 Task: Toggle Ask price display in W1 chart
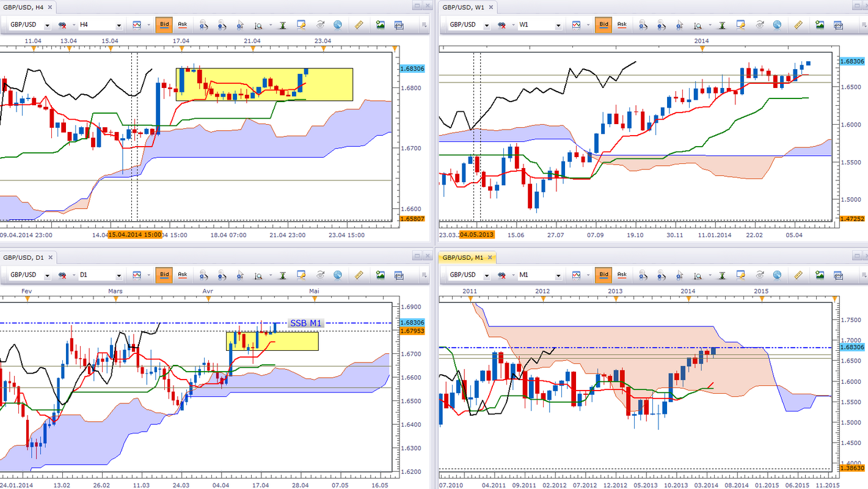tap(622, 25)
